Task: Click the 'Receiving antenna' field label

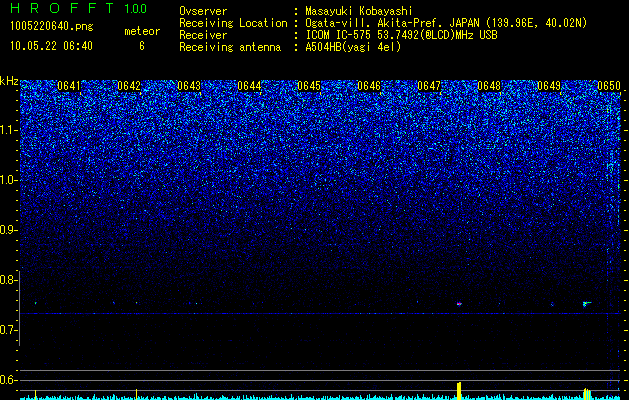Action: pyautogui.click(x=230, y=47)
